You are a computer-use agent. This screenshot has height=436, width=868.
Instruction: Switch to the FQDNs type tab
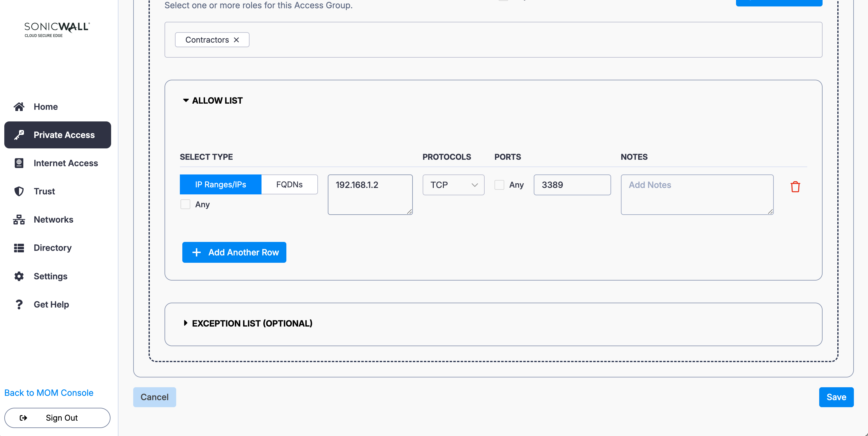click(289, 185)
